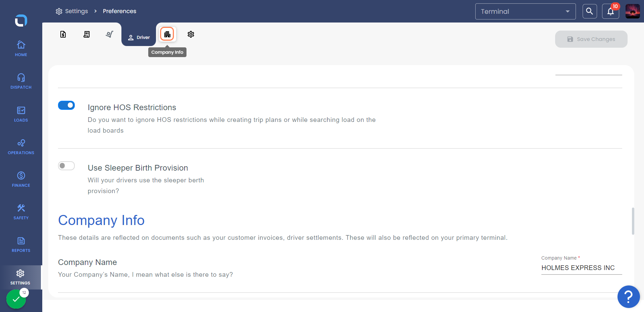Open the Loads section

click(21, 114)
